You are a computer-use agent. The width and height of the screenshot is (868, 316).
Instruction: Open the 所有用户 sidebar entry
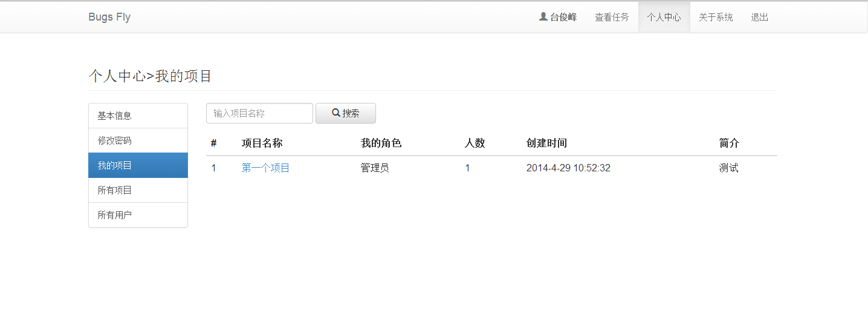138,215
